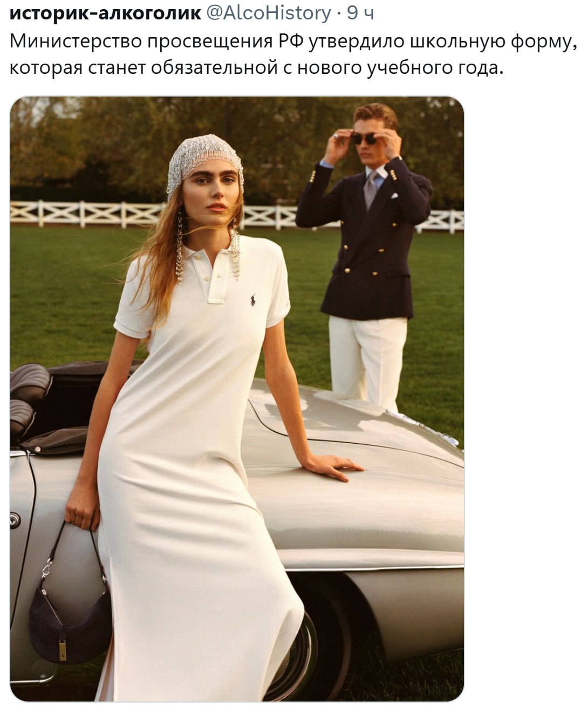Click the @AlcoHistory handle
The height and width of the screenshot is (708, 588).
(269, 12)
